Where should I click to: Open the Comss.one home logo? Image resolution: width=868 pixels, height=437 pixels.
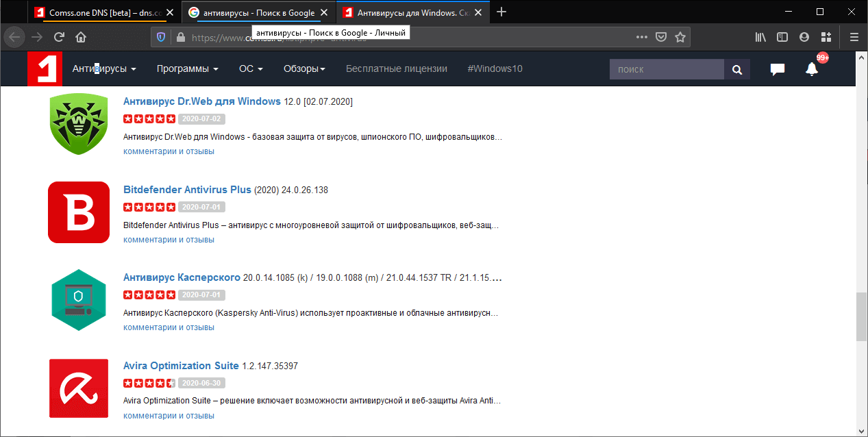[45, 68]
